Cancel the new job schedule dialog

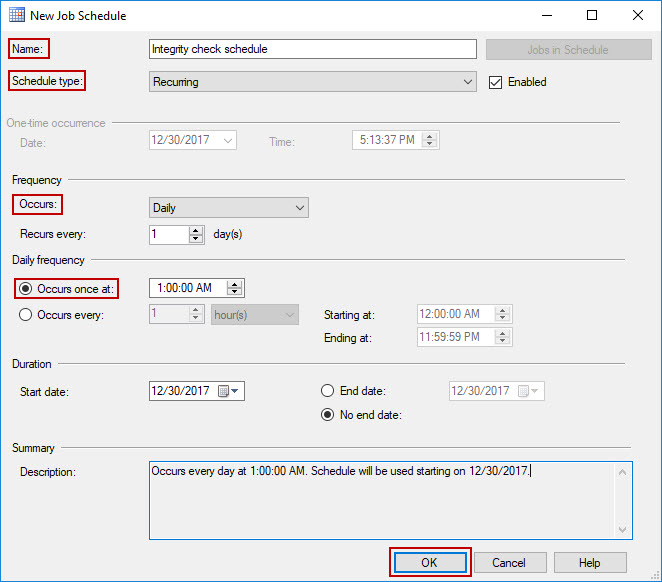coord(510,562)
